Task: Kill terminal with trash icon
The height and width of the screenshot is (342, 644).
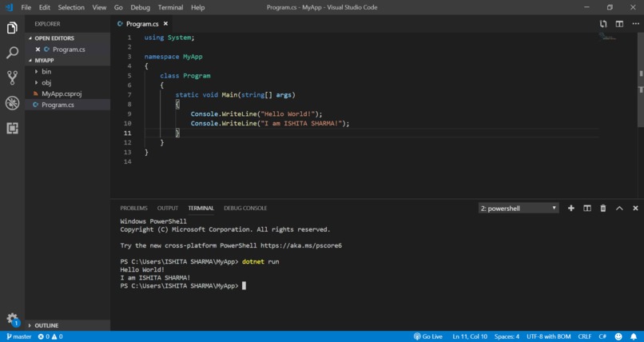Action: 603,208
